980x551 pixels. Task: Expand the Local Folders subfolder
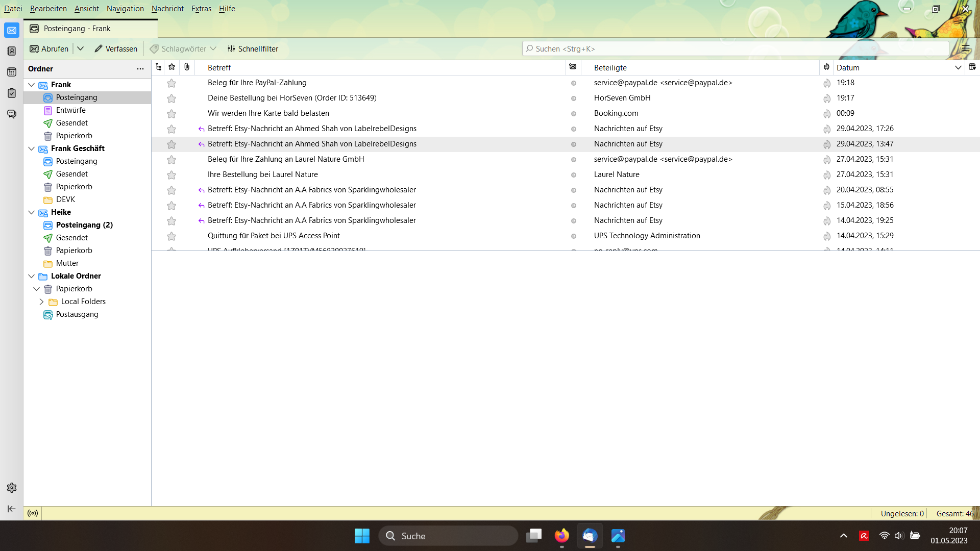pos(41,302)
